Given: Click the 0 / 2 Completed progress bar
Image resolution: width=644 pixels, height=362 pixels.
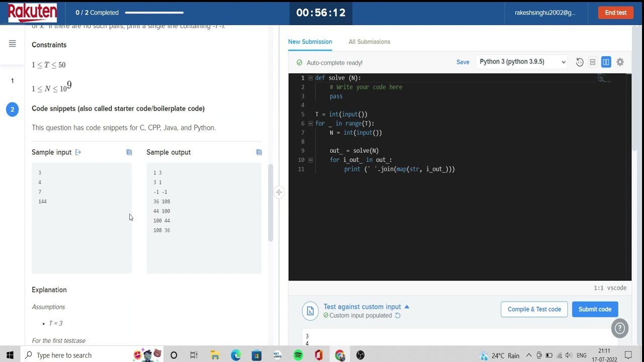Looking at the screenshot, I should (x=154, y=13).
